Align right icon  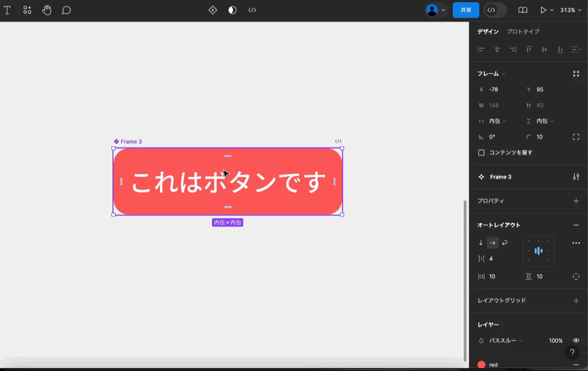(x=513, y=49)
